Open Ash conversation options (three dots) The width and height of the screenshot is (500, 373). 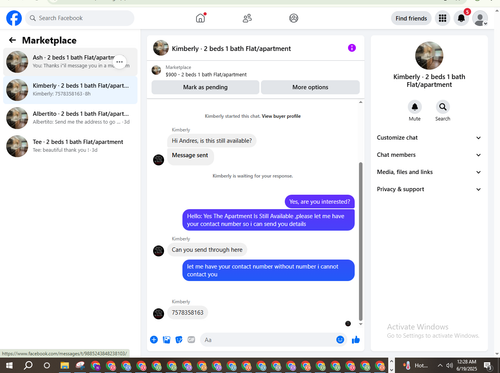[x=119, y=62]
